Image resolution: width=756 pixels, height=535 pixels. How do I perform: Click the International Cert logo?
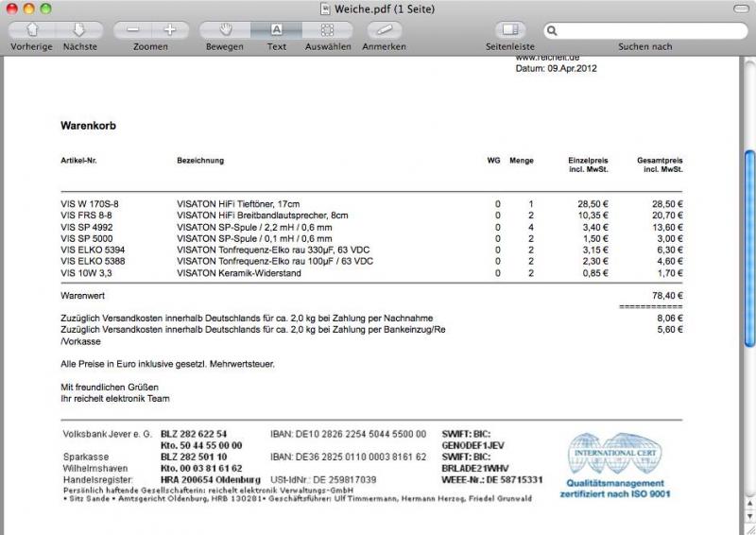coord(615,454)
